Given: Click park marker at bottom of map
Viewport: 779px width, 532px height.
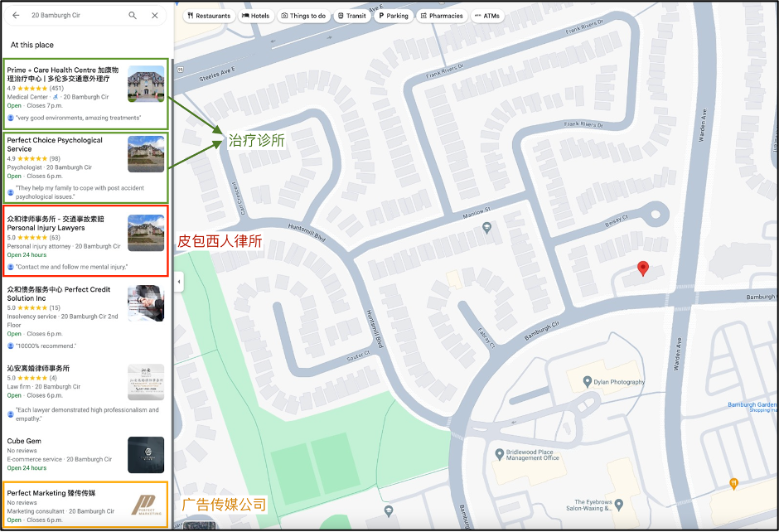Looking at the screenshot, I should pos(389,510).
